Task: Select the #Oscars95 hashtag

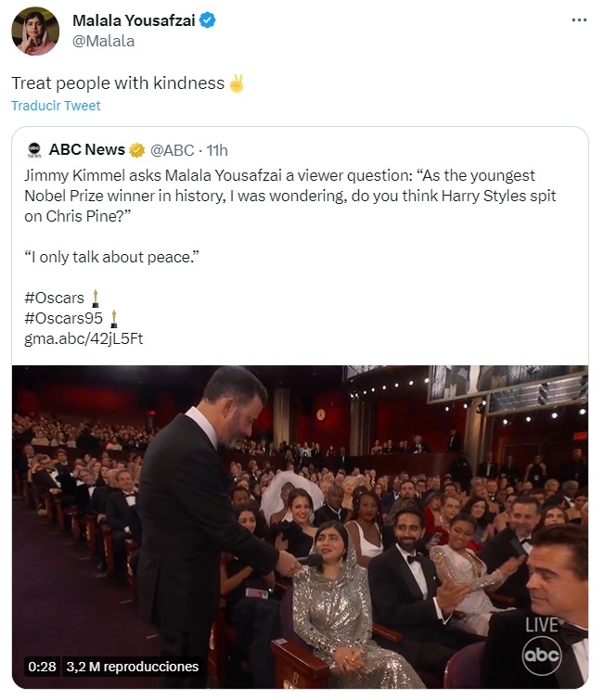Action: pos(63,318)
